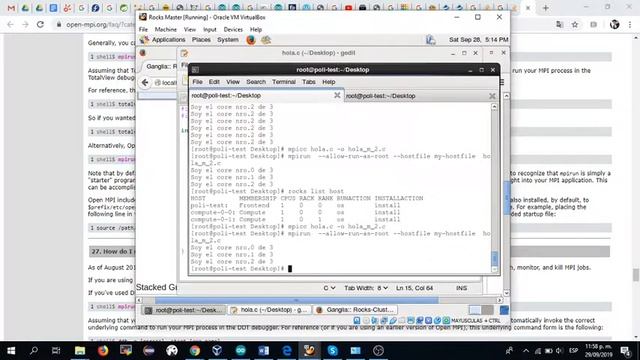The height and width of the screenshot is (360, 640).
Task: Open VirtualBox Input menu
Action: pos(210,29)
